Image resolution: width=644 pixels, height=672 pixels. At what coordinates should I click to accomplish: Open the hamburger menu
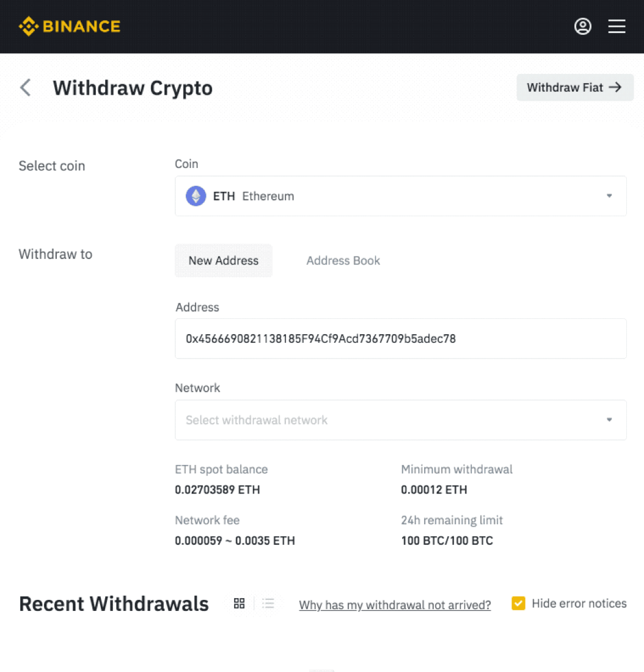(x=617, y=26)
